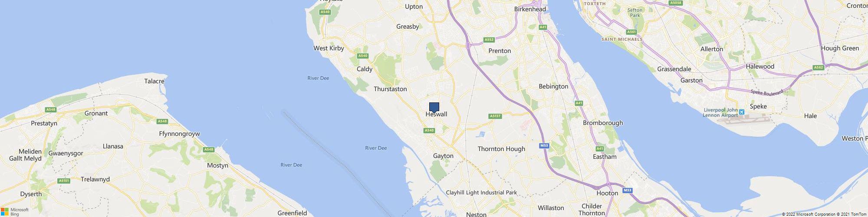This screenshot has height=217, width=868.
Task: Click the Thurstaston place label
Action: (390, 89)
